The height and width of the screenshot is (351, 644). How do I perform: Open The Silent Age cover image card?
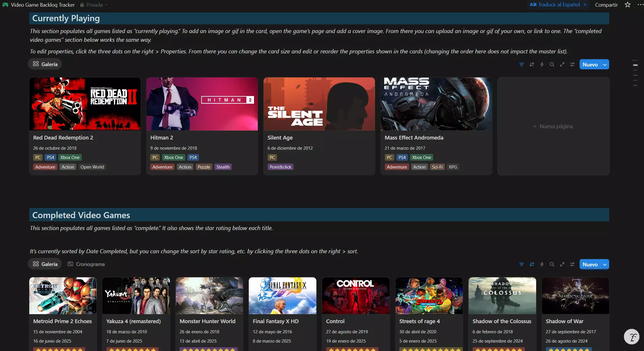[319, 104]
